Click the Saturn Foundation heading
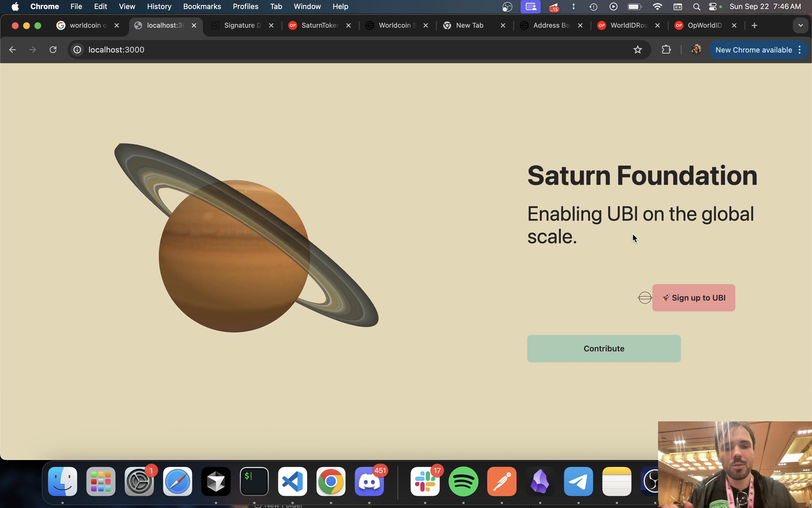This screenshot has height=508, width=812. click(x=642, y=175)
